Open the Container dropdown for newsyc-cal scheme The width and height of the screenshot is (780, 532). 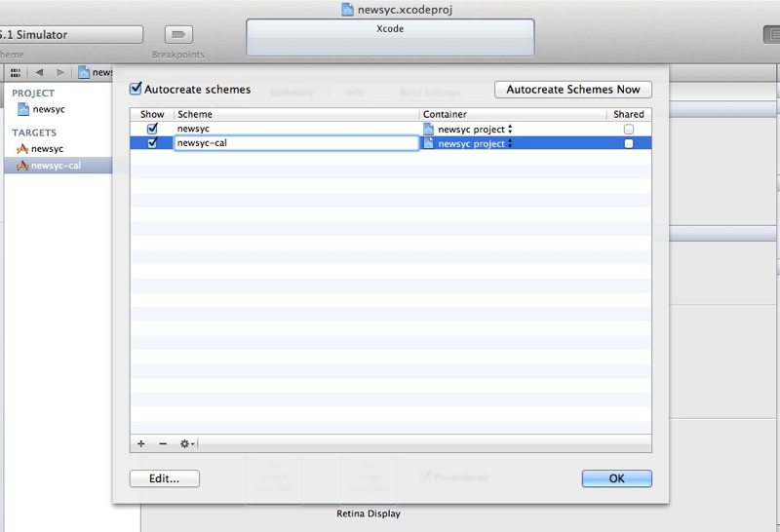coord(469,143)
